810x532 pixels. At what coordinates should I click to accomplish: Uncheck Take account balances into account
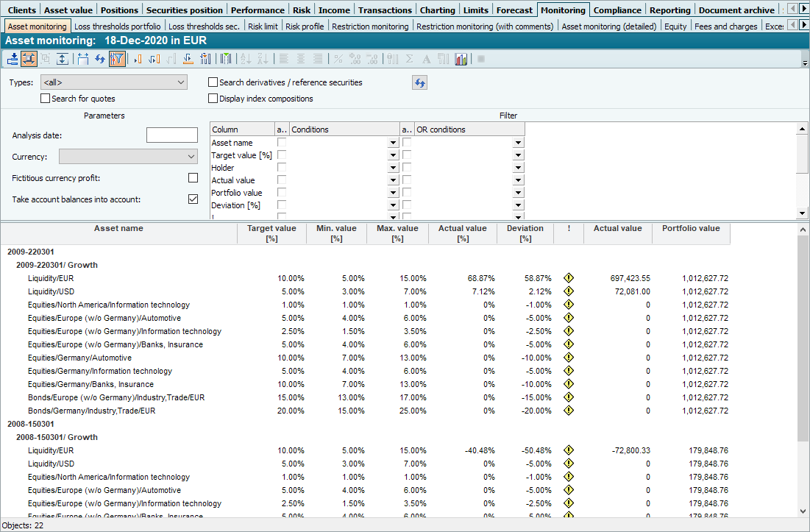[x=193, y=199]
